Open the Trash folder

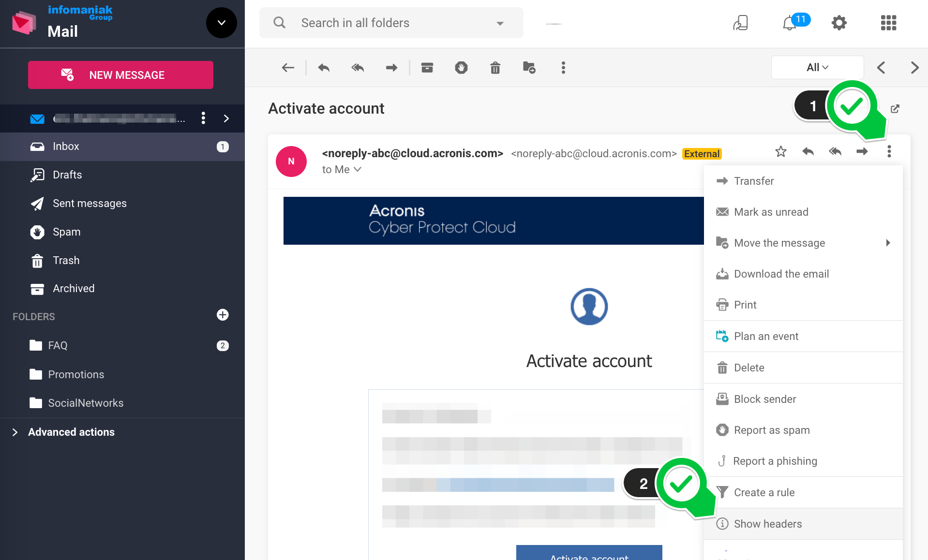coord(122,261)
